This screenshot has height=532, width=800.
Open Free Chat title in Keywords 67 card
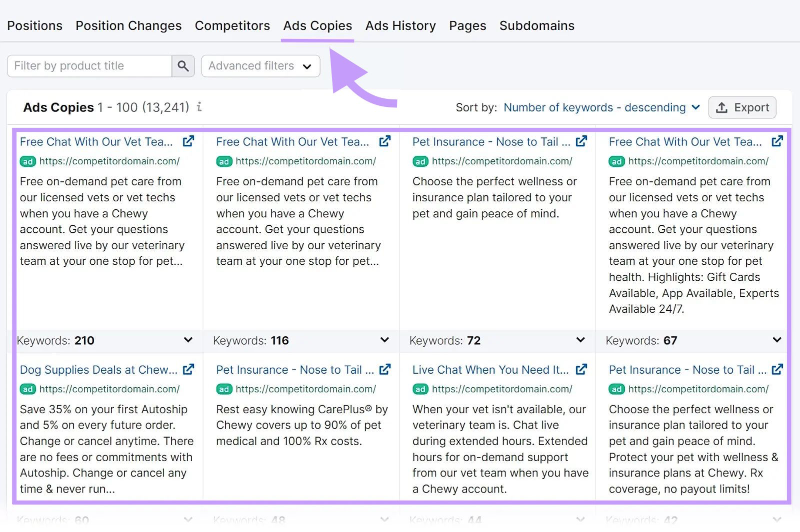click(685, 142)
